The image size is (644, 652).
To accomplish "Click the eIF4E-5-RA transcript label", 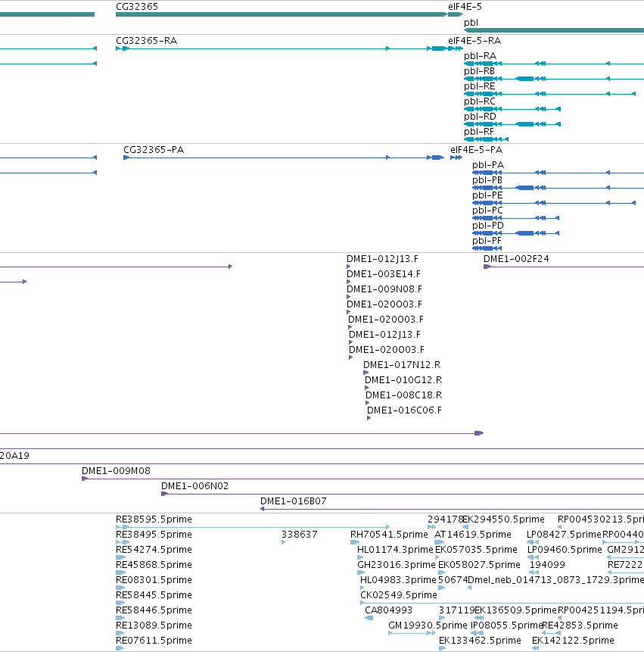I will [474, 41].
